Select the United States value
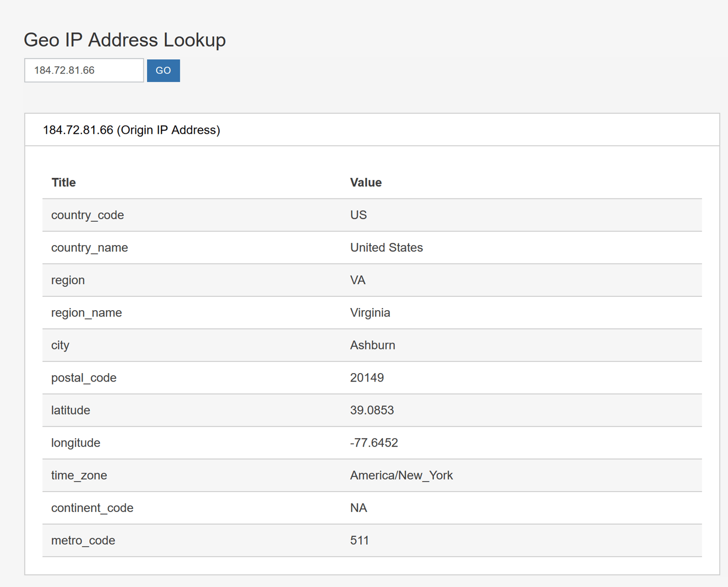Image resolution: width=728 pixels, height=587 pixels. (386, 247)
